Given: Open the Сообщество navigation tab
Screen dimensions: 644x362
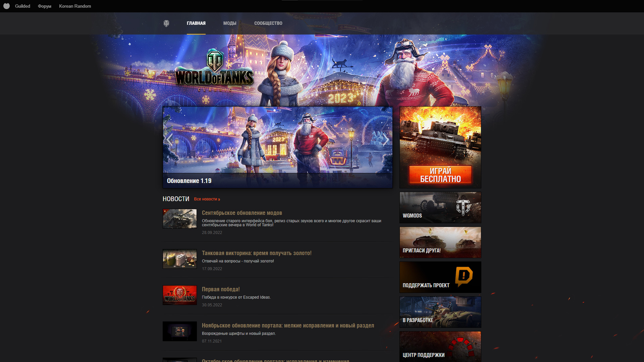Looking at the screenshot, I should tap(268, 23).
